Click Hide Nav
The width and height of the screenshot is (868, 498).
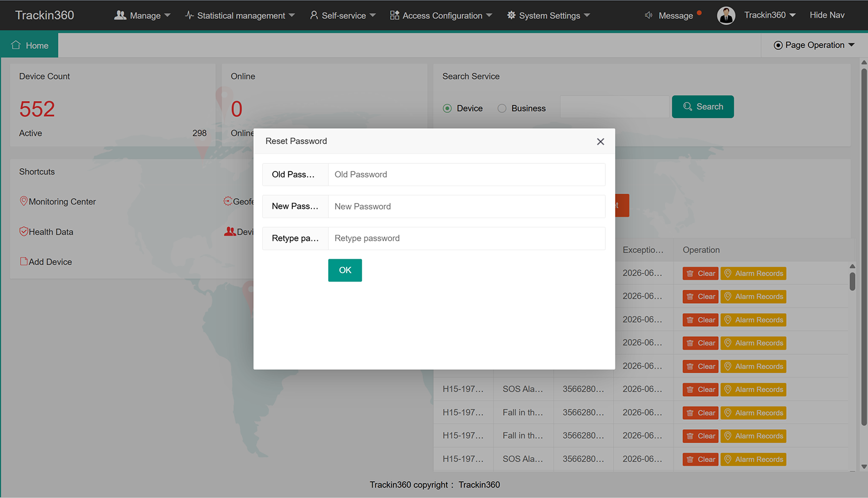827,15
